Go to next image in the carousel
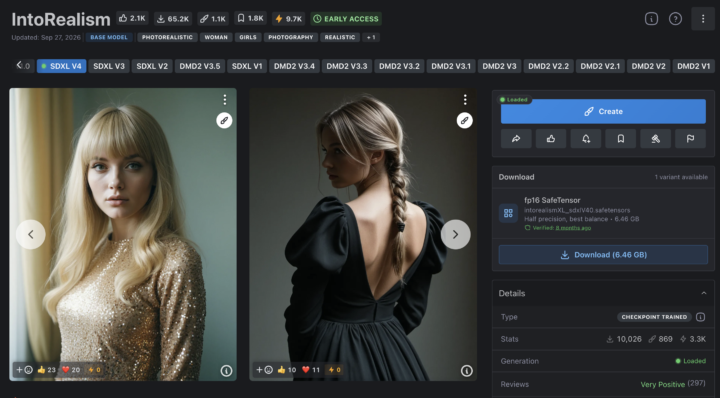The height and width of the screenshot is (398, 720). pos(456,235)
